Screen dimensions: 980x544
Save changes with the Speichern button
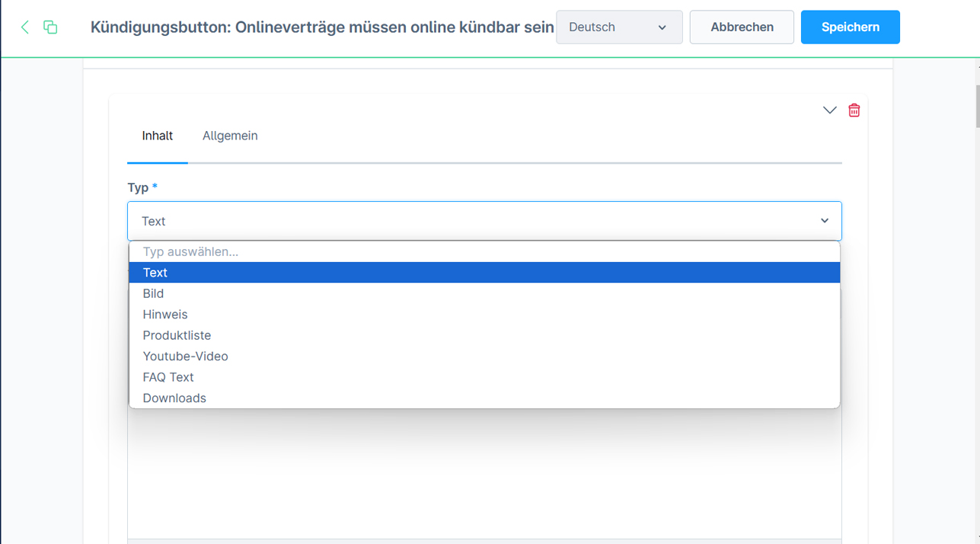pos(850,27)
